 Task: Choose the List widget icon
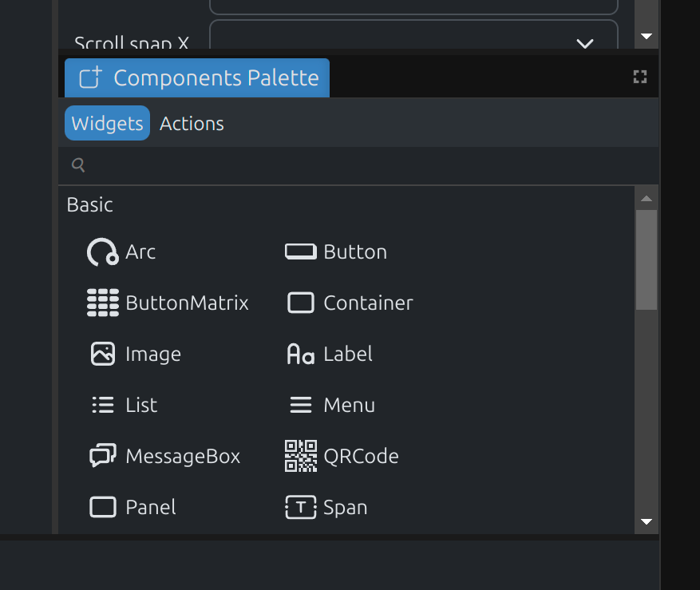[103, 406]
